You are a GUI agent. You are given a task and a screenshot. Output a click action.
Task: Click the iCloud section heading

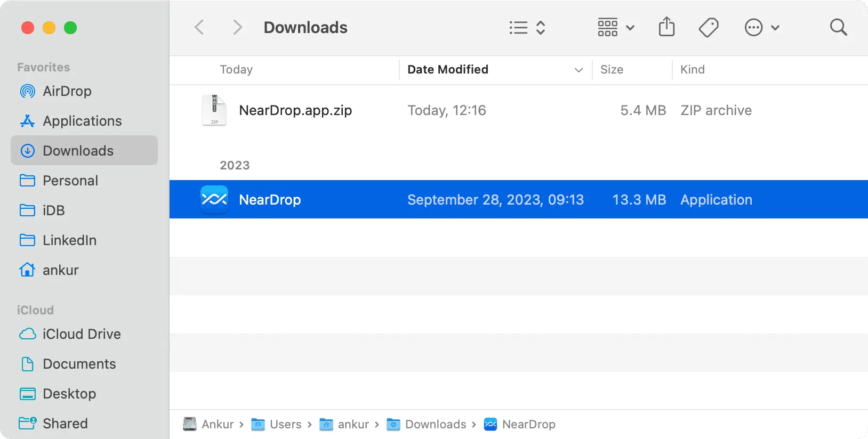(35, 310)
